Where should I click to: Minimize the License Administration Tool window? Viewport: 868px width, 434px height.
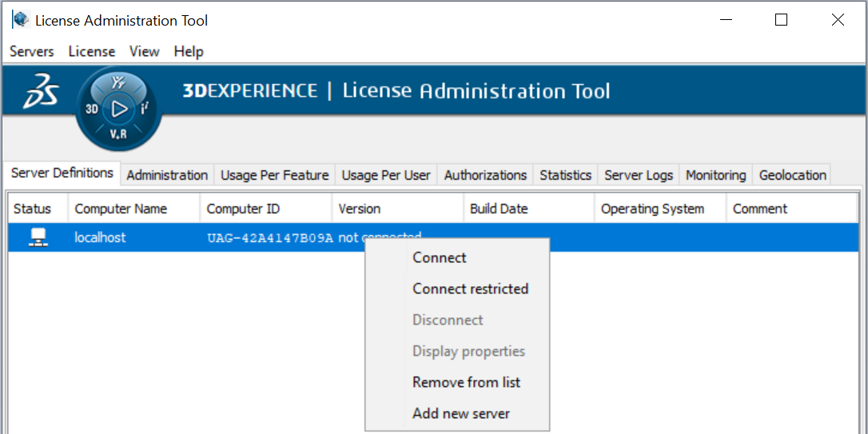727,20
